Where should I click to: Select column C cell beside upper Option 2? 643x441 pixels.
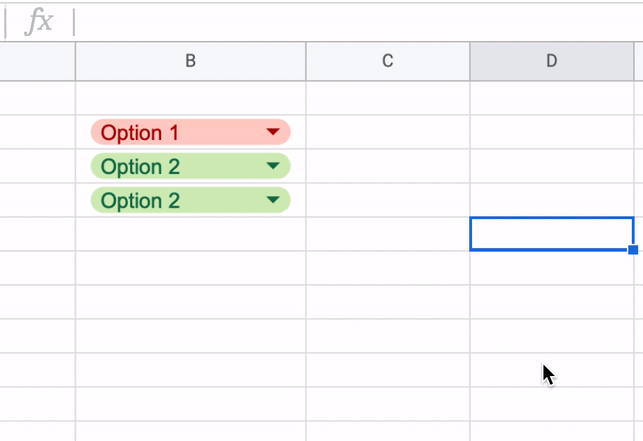click(387, 166)
